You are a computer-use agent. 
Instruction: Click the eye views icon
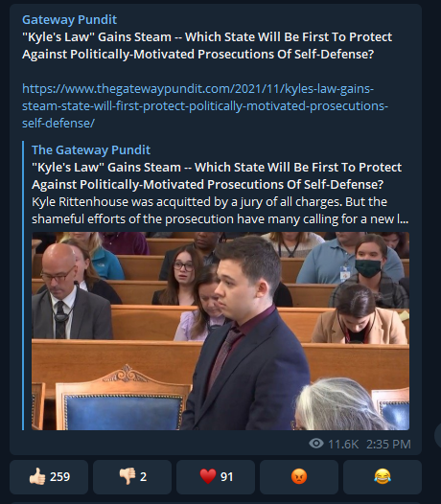[316, 444]
